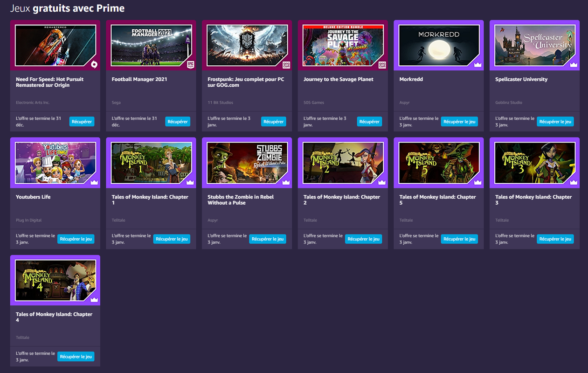Open Morkredd title link
588x373 pixels.
pos(411,79)
